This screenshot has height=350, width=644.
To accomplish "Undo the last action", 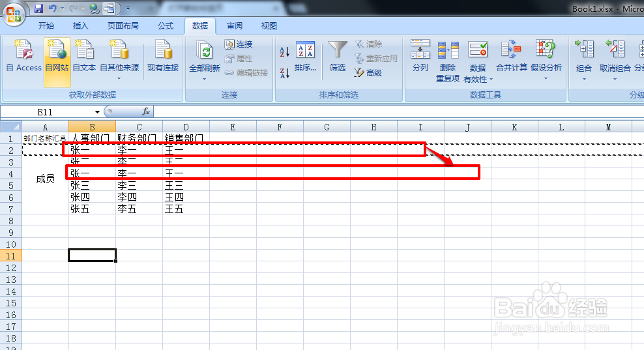I will point(53,8).
